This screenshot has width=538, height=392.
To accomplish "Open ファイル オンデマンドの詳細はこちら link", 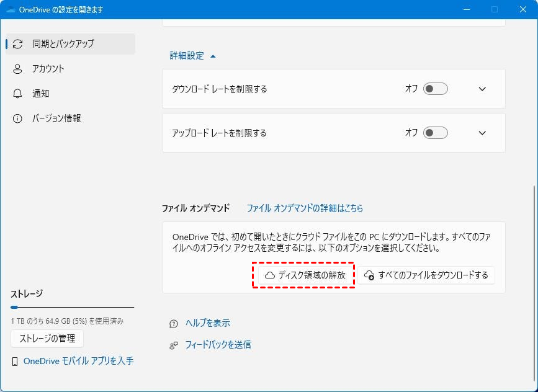I will tap(305, 208).
